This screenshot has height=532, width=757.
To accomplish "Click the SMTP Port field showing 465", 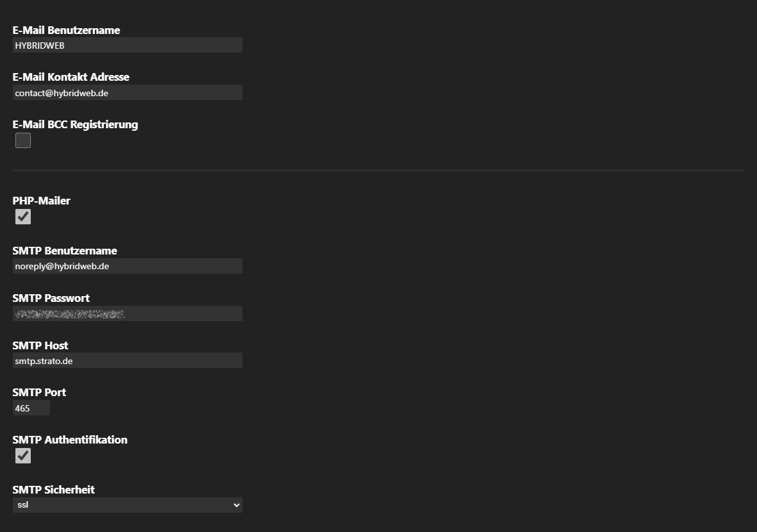I will (x=31, y=408).
